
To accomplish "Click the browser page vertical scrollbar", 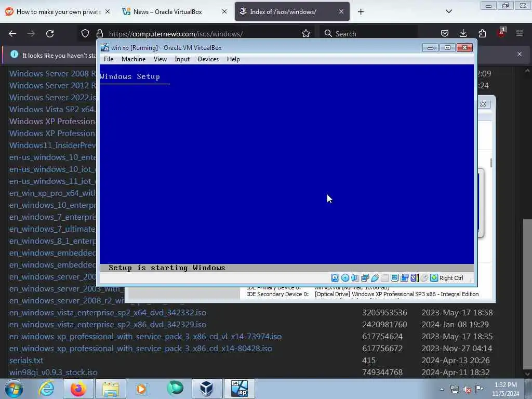I will coord(527,295).
